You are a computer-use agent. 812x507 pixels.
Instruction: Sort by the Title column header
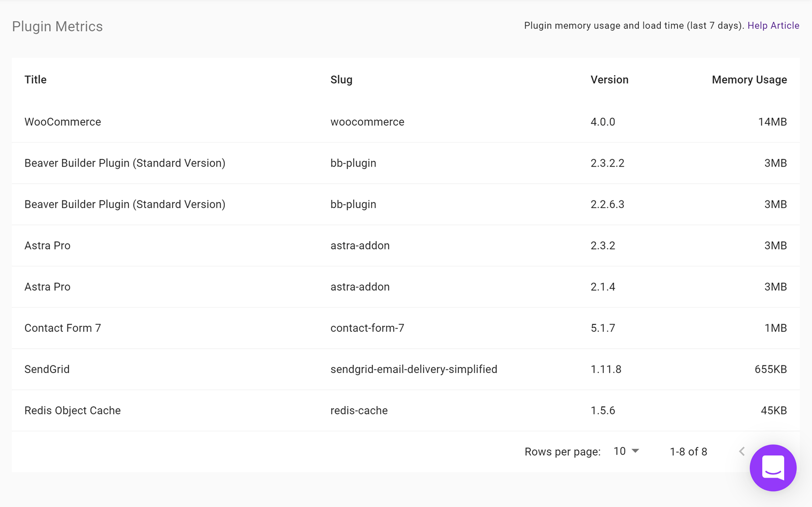36,80
